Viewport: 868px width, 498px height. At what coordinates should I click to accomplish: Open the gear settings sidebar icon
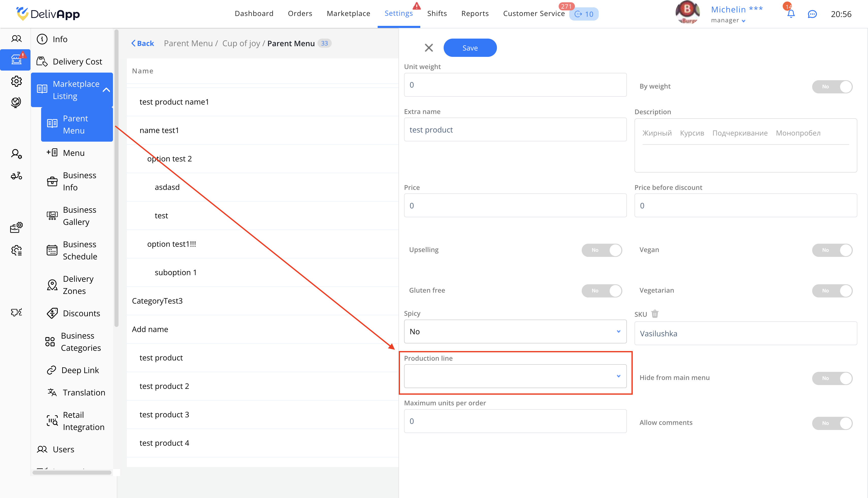(16, 81)
